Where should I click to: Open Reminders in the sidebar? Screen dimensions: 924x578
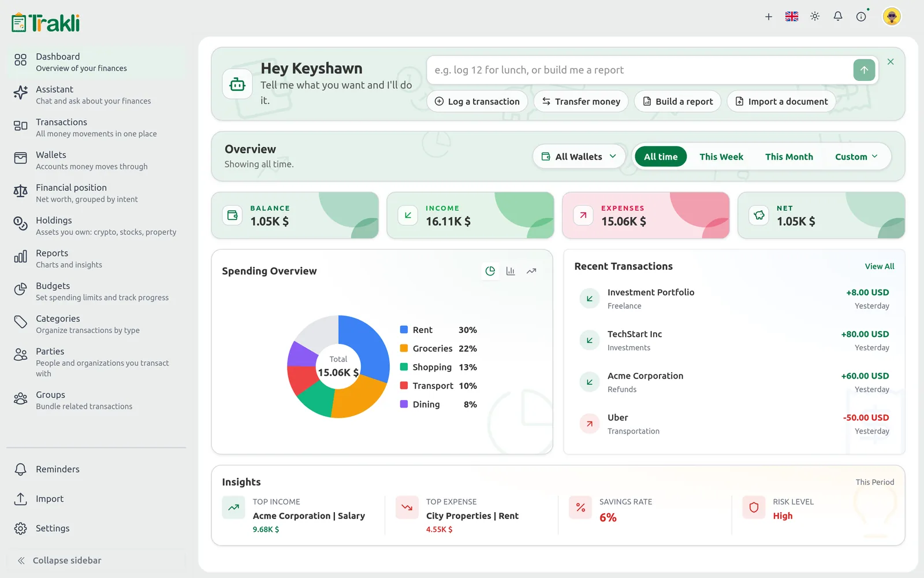96,469
